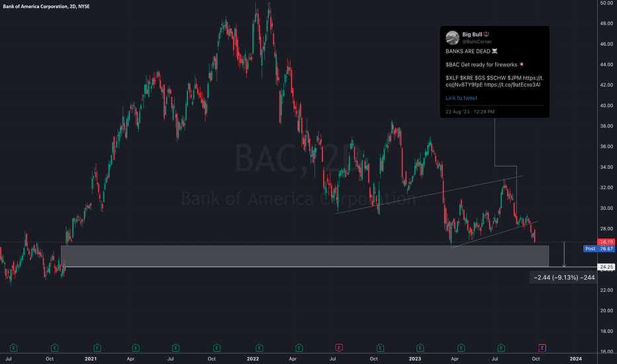This screenshot has height=364, width=617.
Task: Open the 'Link to tweet' hyperlink
Action: click(461, 98)
